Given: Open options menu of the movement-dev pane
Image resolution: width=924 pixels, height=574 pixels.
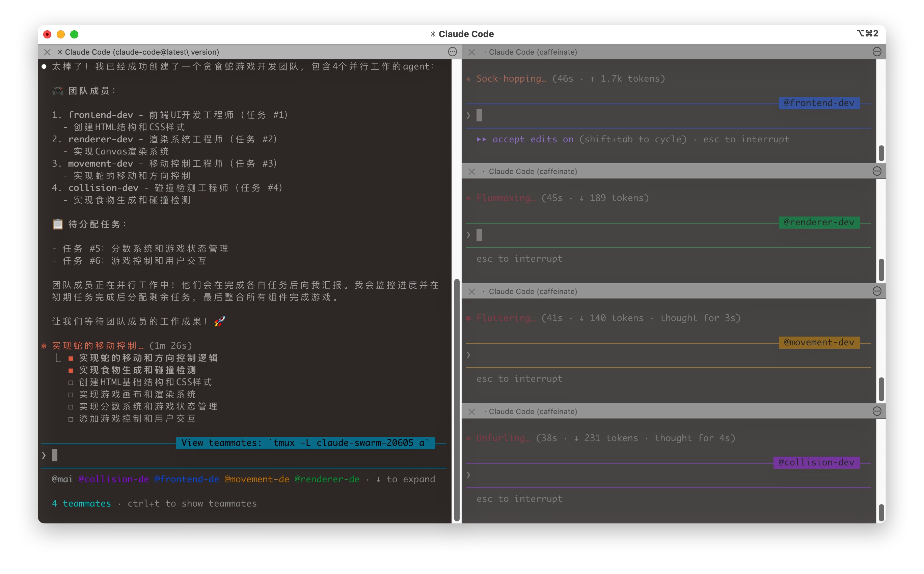Looking at the screenshot, I should (x=877, y=292).
